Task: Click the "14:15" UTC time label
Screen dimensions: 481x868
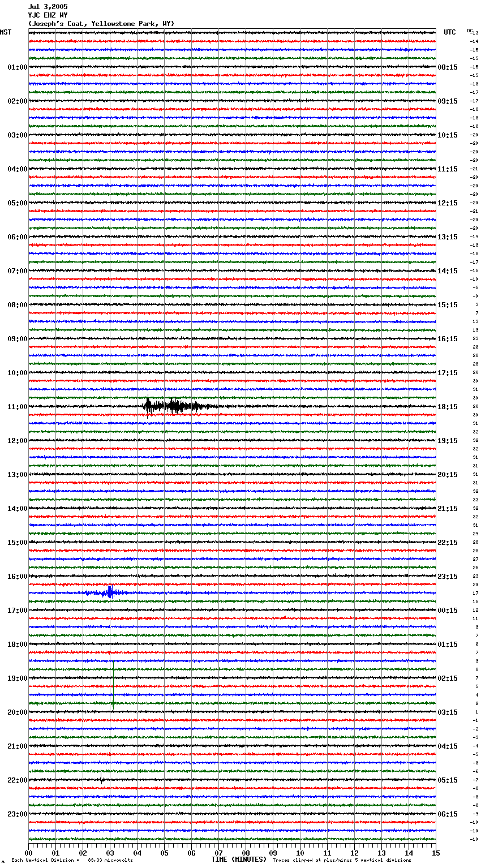Action: pyautogui.click(x=448, y=271)
